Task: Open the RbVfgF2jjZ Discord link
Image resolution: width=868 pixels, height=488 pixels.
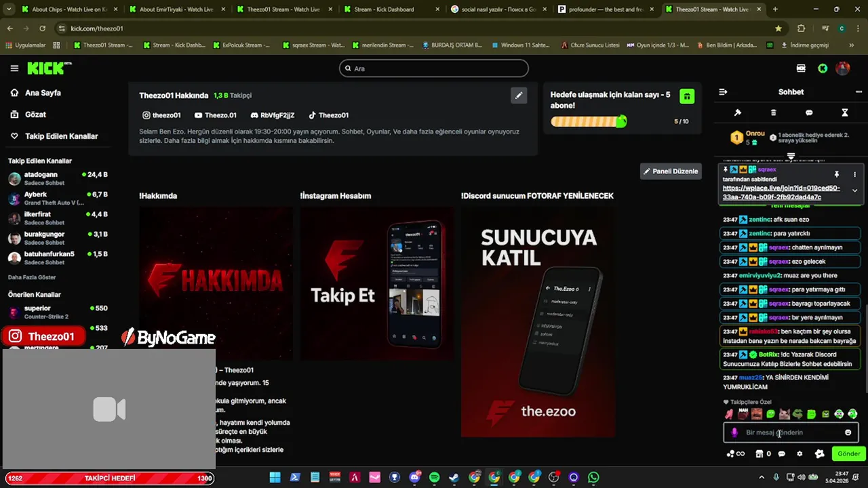Action: 272,115
